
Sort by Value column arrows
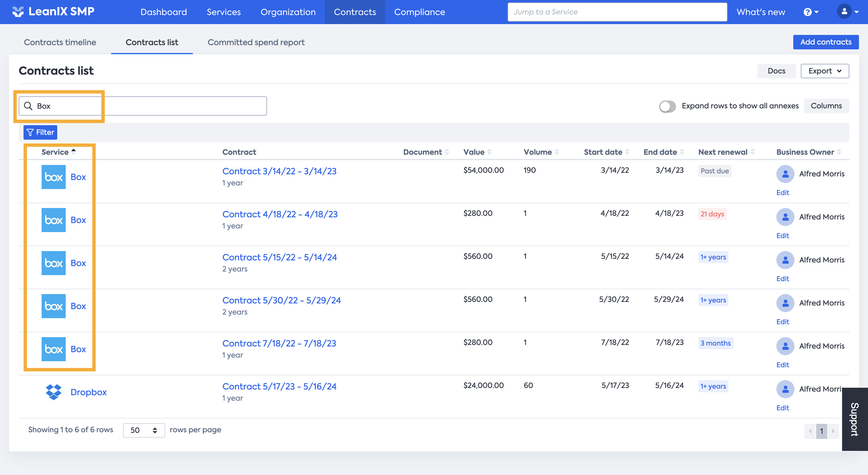489,152
